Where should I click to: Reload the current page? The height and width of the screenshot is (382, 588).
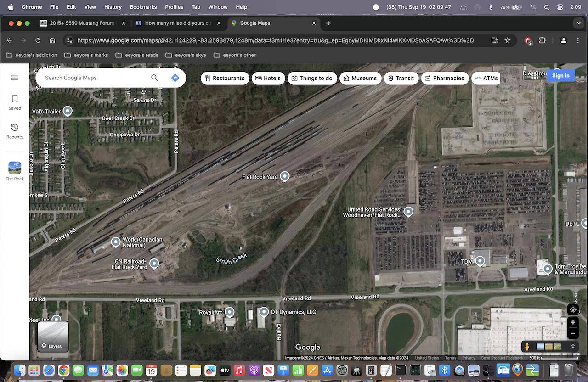pyautogui.click(x=38, y=40)
